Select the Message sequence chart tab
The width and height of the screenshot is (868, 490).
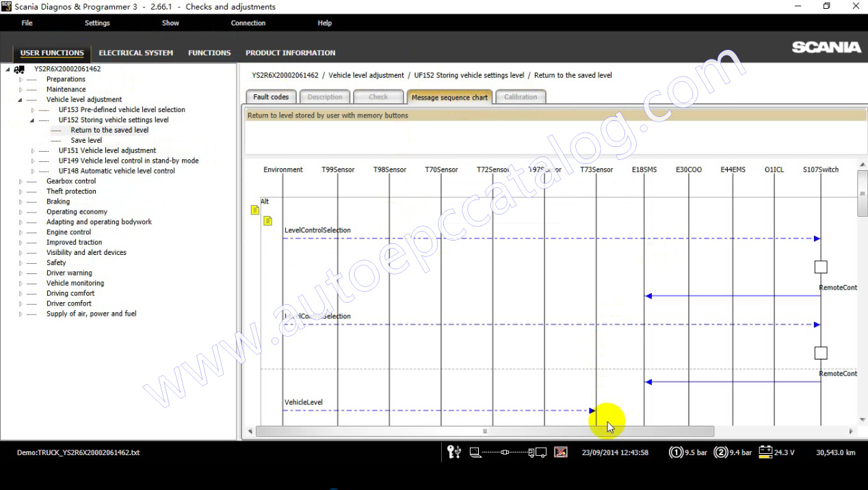[x=449, y=97]
